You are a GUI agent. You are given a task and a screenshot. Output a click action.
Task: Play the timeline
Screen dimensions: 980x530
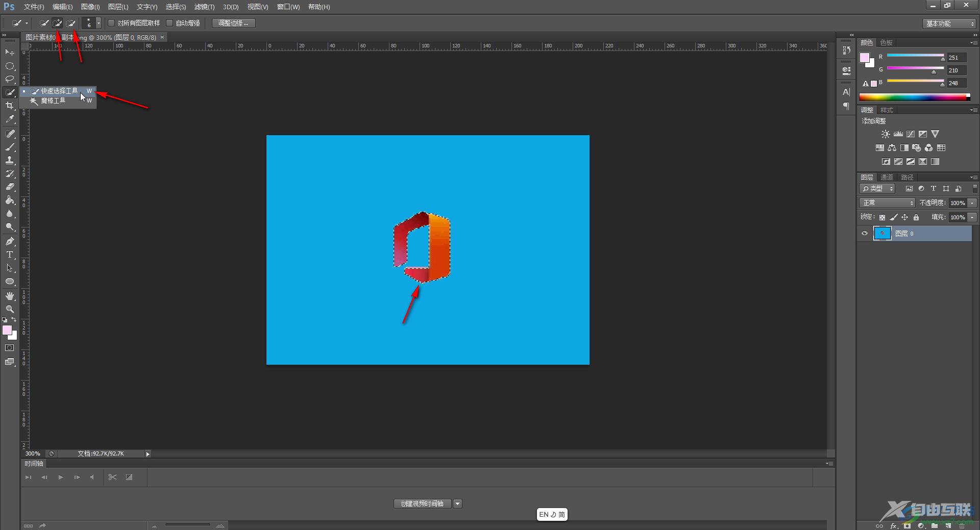[x=60, y=477]
